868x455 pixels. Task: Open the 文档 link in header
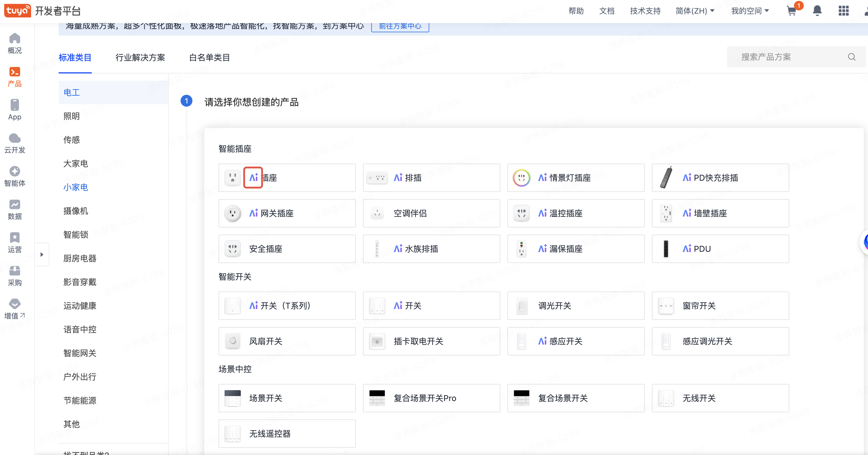click(607, 11)
